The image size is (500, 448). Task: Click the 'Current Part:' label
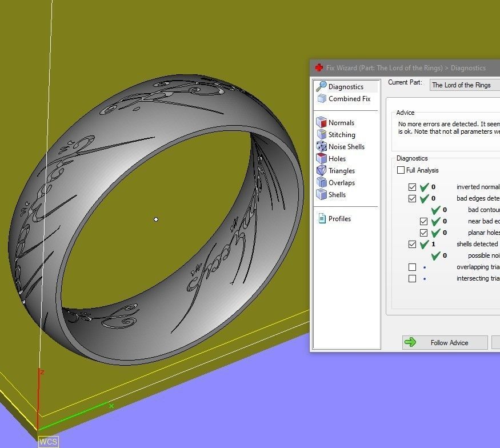coord(405,82)
